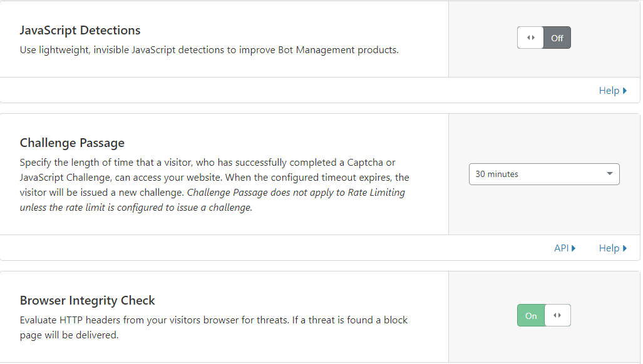
Task: Click dropdown arrow beside 30 minutes
Action: pyautogui.click(x=610, y=174)
